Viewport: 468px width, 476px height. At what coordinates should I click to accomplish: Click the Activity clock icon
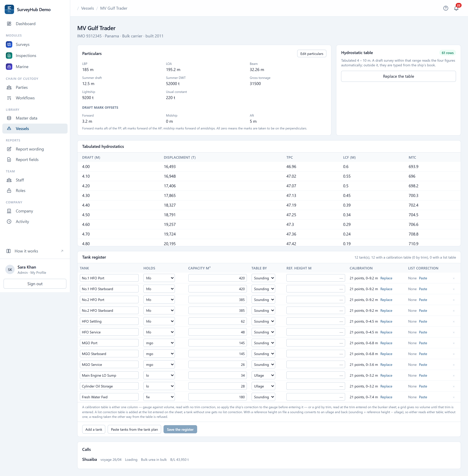click(x=9, y=221)
